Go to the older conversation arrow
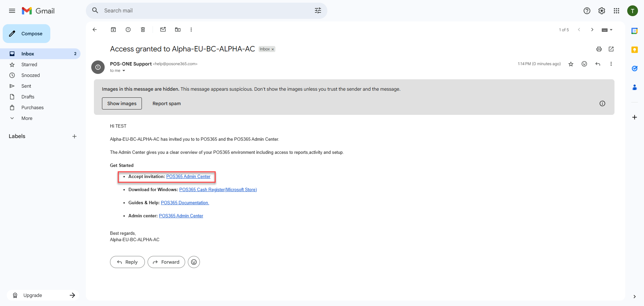 [592, 30]
